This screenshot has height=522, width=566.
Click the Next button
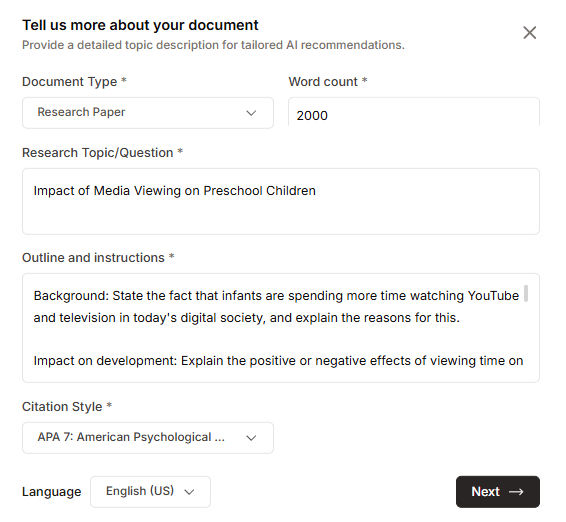498,492
